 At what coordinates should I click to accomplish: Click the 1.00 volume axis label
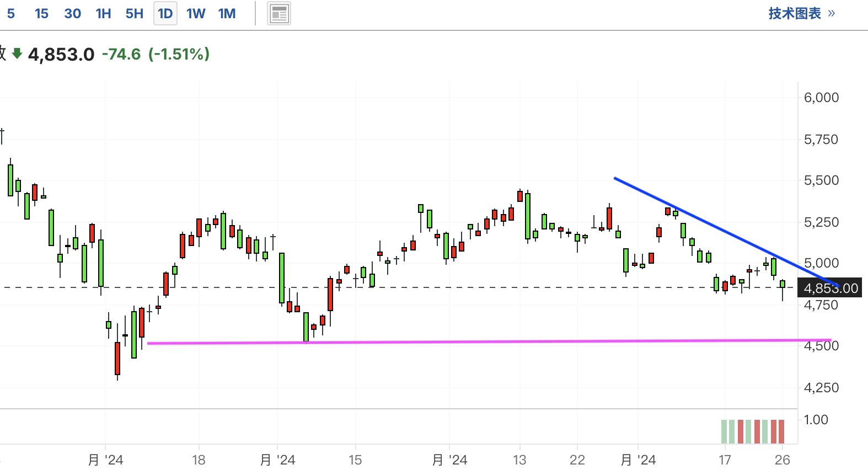[816, 420]
